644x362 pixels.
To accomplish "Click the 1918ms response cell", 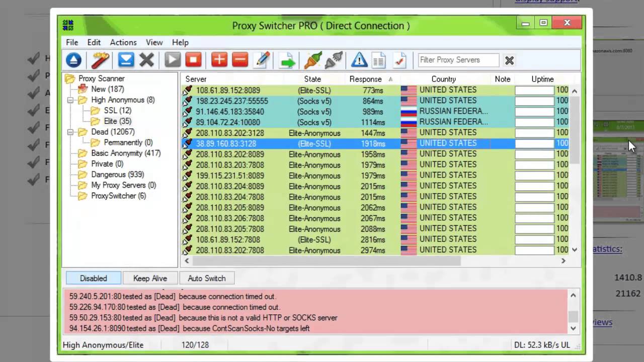I will (373, 144).
